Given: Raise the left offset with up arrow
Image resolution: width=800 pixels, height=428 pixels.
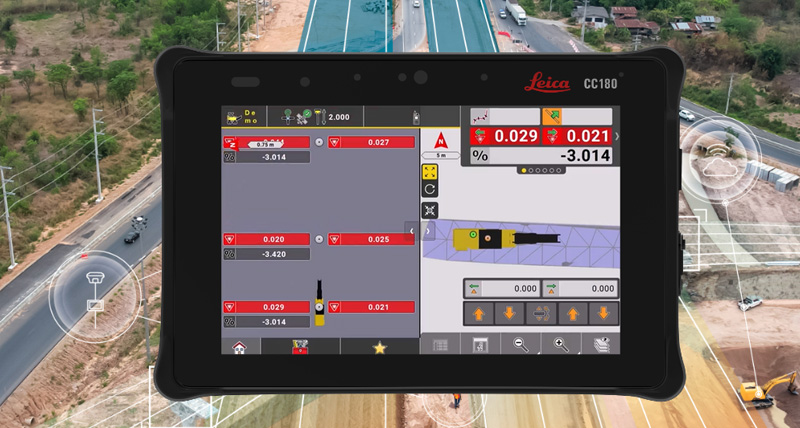Looking at the screenshot, I should click(479, 314).
